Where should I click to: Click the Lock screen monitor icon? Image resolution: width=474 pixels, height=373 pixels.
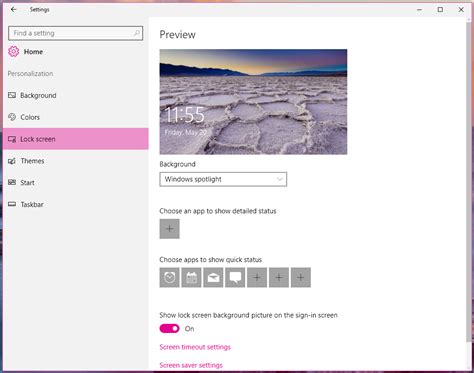pyautogui.click(x=12, y=139)
